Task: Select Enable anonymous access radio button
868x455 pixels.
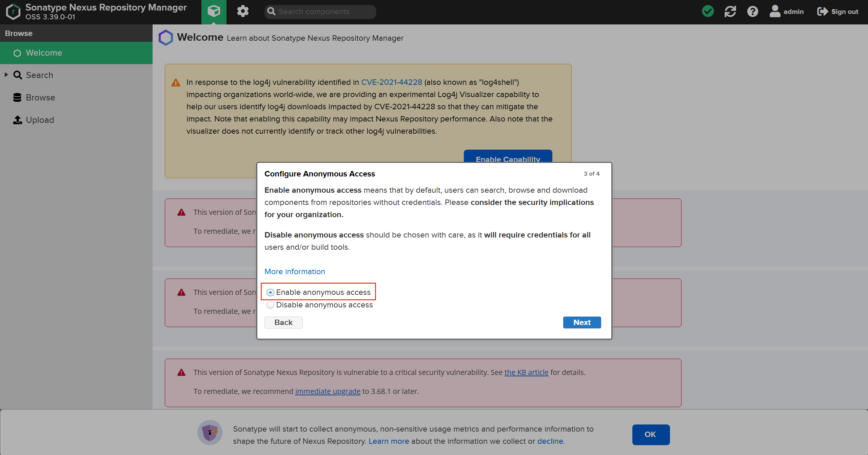Action: click(270, 292)
